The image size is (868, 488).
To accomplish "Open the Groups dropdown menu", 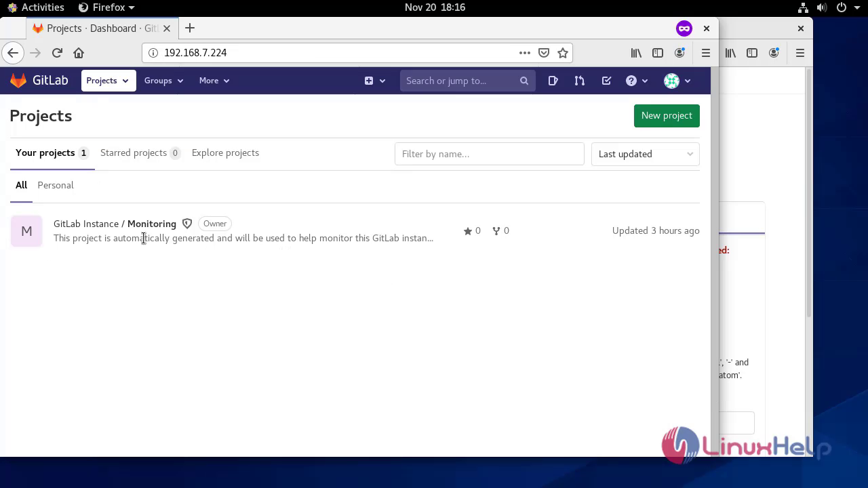I will click(163, 81).
